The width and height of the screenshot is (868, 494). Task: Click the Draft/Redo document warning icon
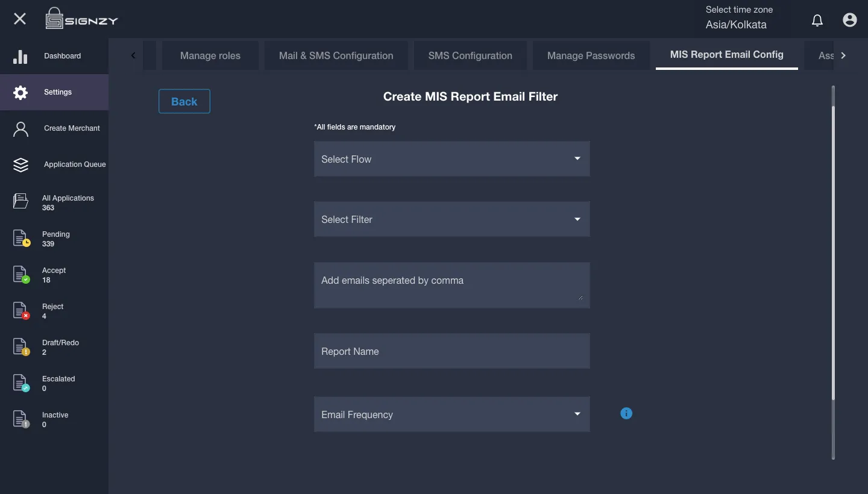tap(21, 346)
